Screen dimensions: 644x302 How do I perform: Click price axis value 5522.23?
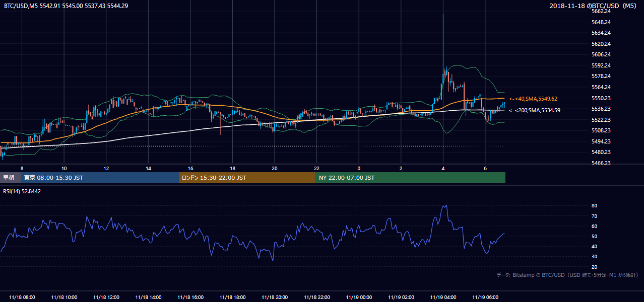pyautogui.click(x=601, y=120)
